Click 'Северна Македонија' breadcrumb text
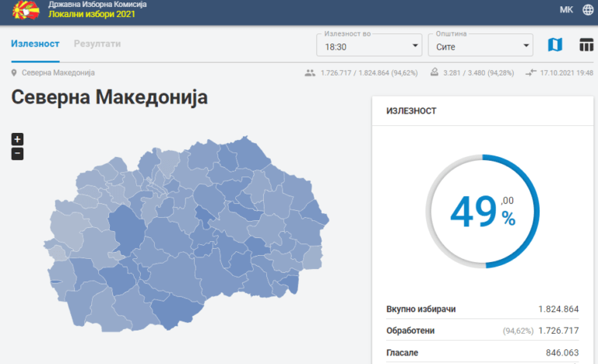 pos(58,72)
